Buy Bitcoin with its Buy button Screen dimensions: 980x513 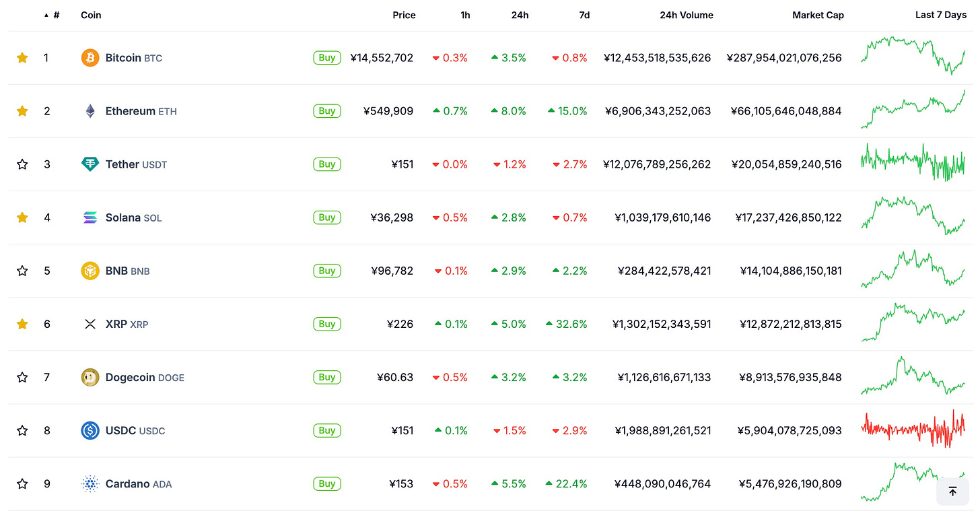click(x=327, y=58)
